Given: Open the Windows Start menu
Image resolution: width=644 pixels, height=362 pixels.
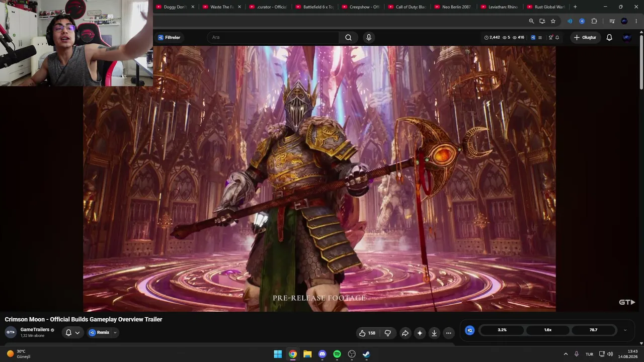Looking at the screenshot, I should [278, 354].
